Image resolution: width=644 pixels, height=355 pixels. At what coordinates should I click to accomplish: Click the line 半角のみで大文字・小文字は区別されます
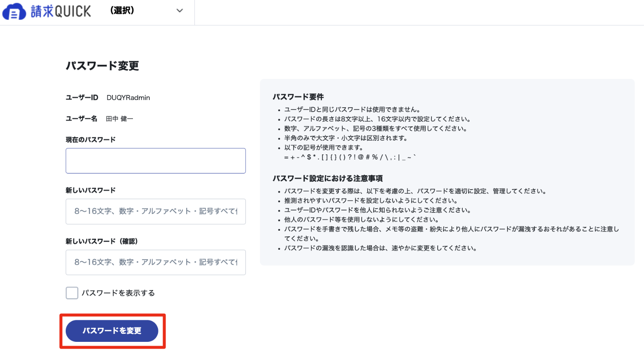[x=346, y=138]
